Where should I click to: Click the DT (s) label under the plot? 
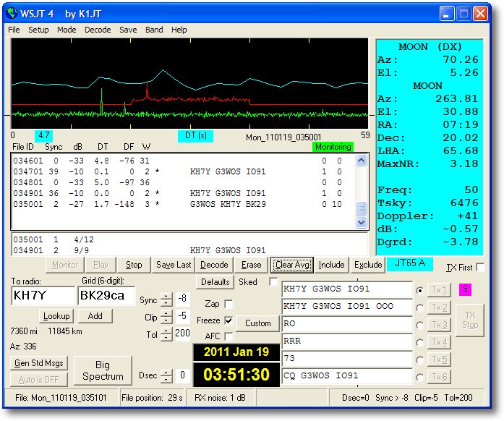pyautogui.click(x=195, y=135)
